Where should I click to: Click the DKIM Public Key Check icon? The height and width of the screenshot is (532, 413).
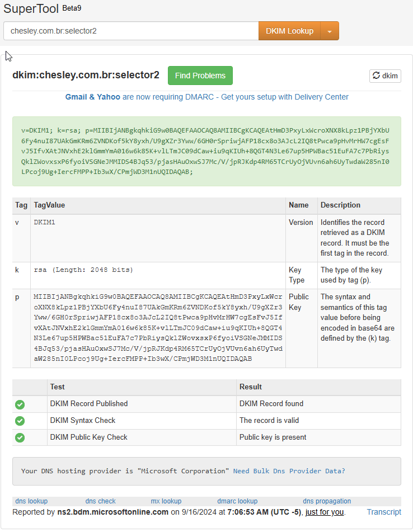point(20,437)
